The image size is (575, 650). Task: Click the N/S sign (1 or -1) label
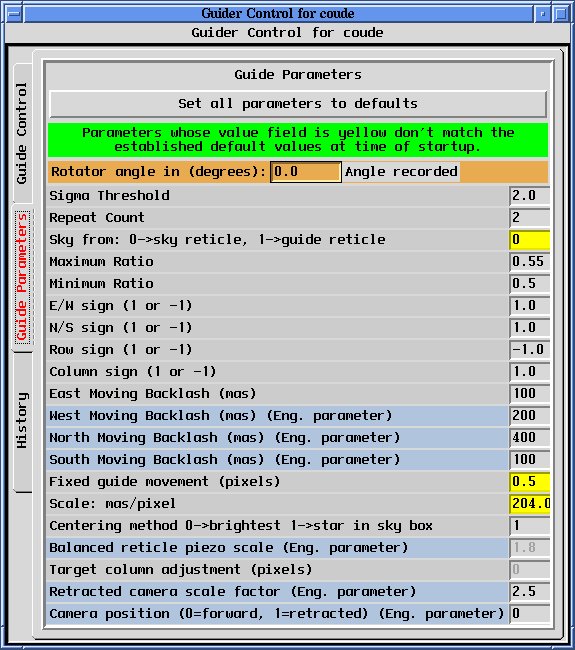pos(121,328)
